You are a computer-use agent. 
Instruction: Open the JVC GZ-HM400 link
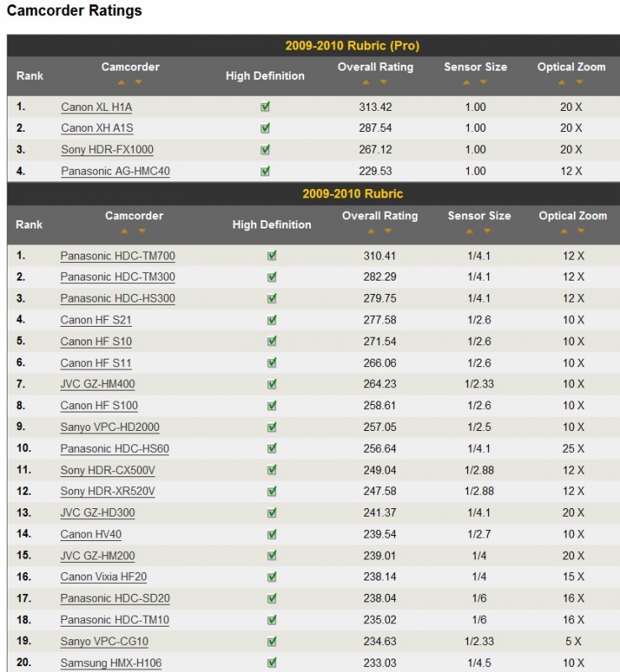point(97,384)
